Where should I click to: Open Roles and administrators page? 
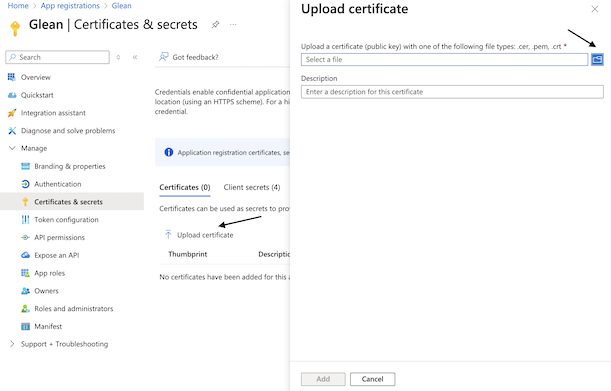74,309
